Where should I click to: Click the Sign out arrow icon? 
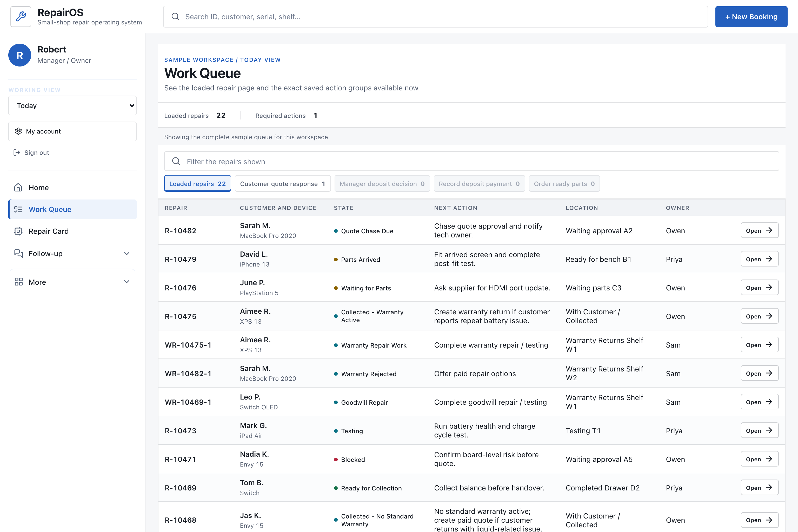coord(17,153)
